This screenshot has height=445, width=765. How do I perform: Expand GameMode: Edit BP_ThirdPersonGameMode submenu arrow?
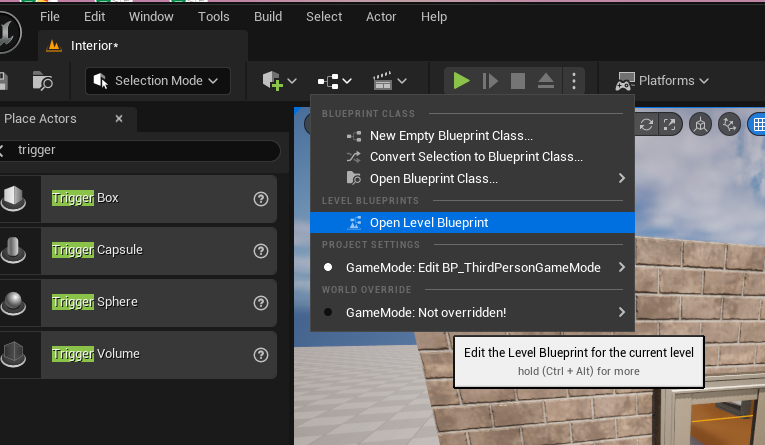[622, 267]
